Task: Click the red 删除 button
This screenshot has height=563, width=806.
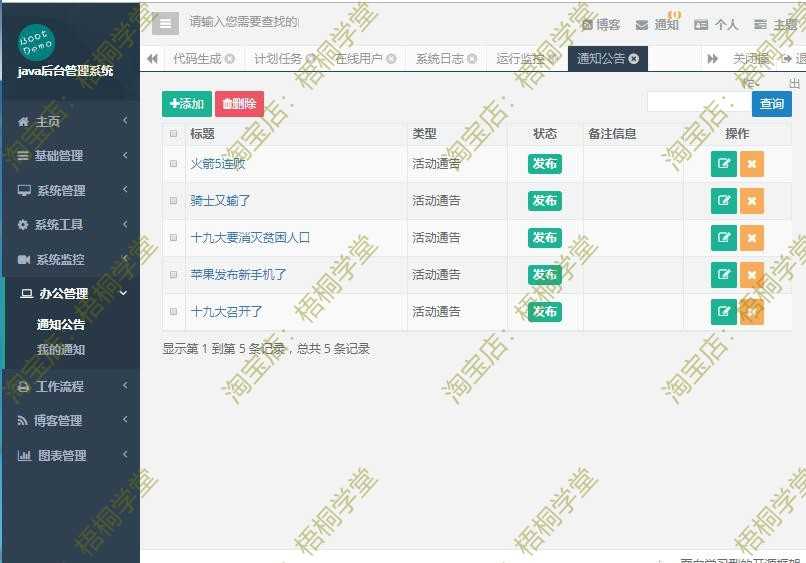Action: tap(240, 104)
